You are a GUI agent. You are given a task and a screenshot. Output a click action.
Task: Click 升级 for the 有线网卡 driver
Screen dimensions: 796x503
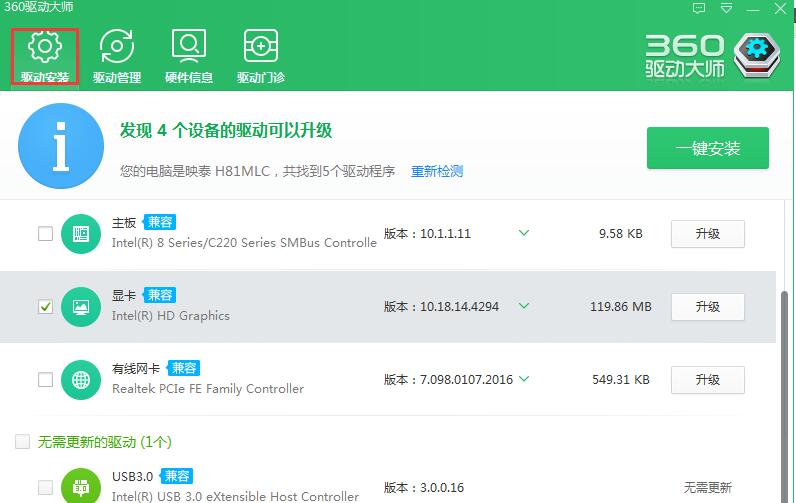pyautogui.click(x=708, y=380)
